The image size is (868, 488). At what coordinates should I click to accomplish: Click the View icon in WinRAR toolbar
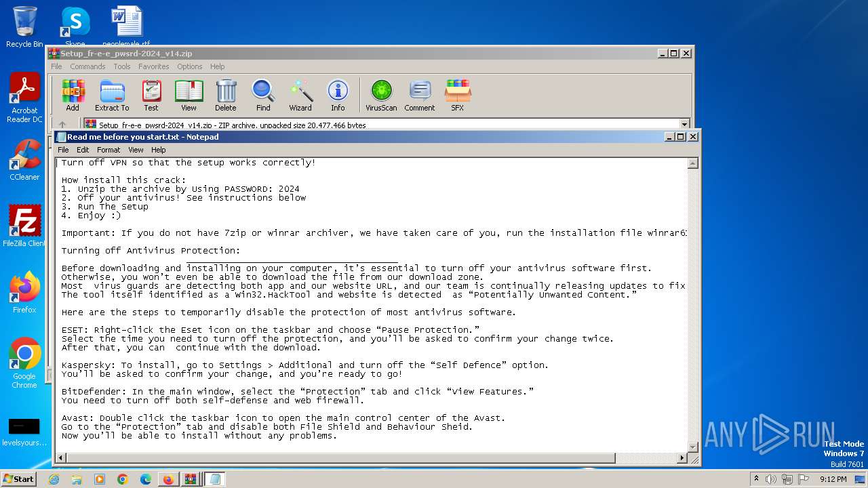(189, 95)
